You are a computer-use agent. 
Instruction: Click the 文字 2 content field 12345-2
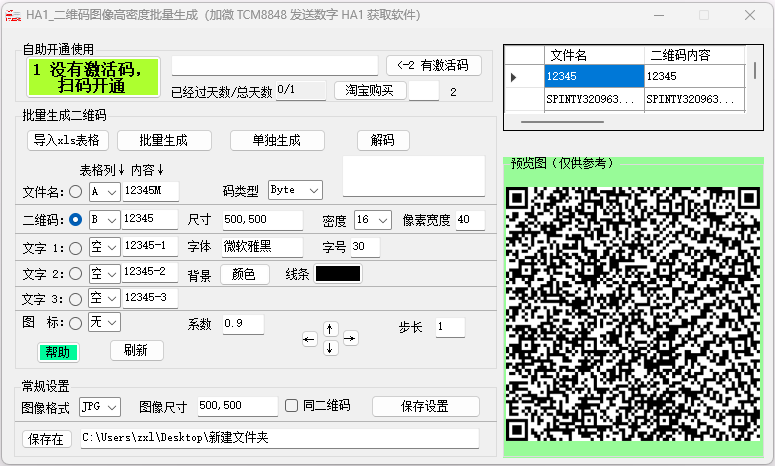pyautogui.click(x=150, y=272)
